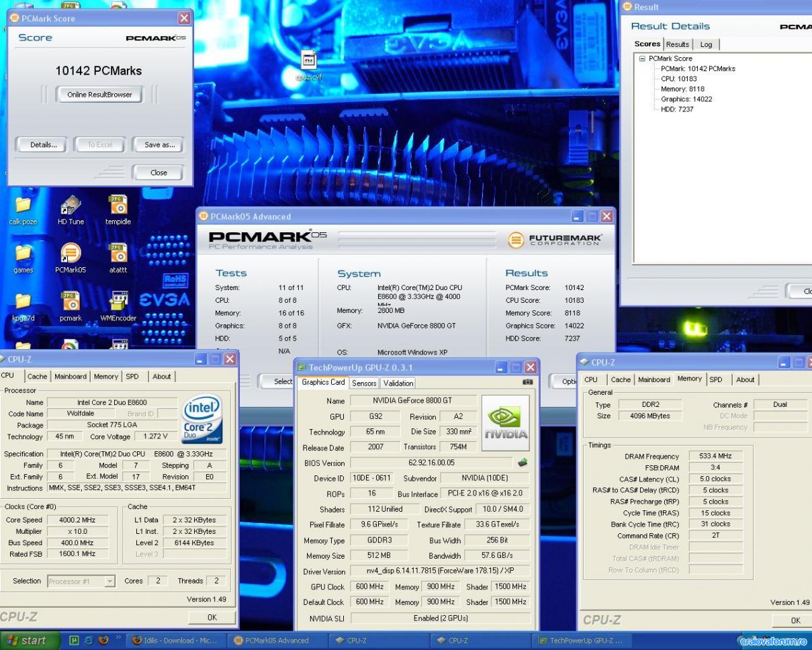Switch to the Sensors tab in GPU-Z
Screen dimensions: 812x650
pyautogui.click(x=364, y=383)
